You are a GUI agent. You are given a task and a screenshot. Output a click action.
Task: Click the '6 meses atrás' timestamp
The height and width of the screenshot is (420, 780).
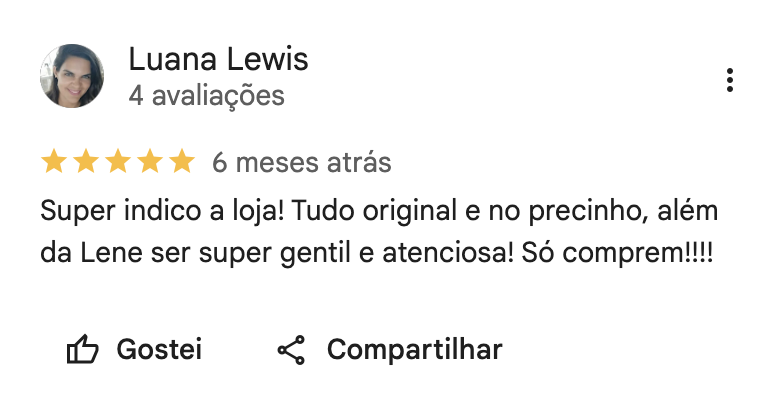tap(302, 163)
